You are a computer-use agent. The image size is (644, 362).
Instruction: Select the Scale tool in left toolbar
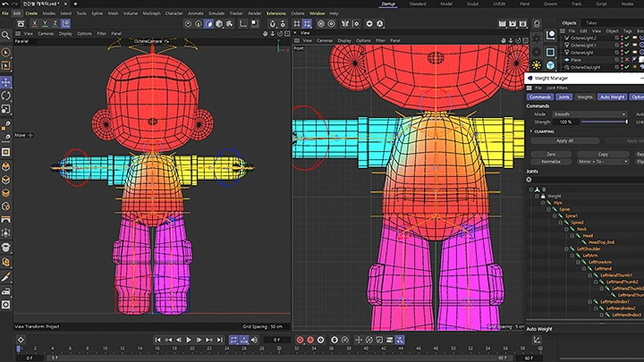(x=5, y=109)
